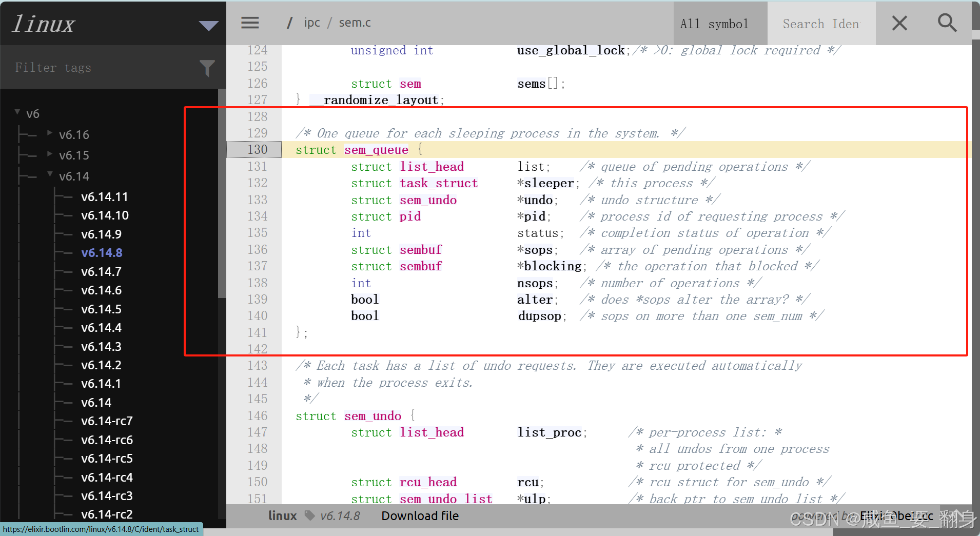Viewport: 980px width, 536px height.
Task: Click the root slash breadcrumb
Action: tap(289, 23)
